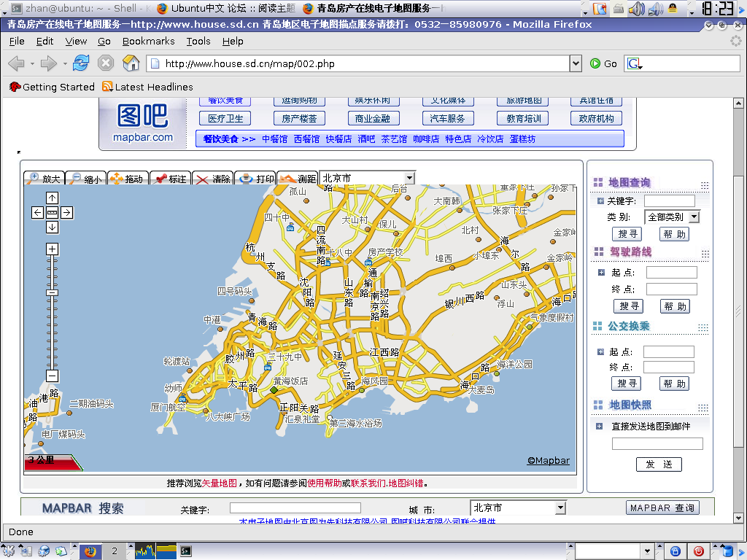Pan the map down with the arrow
Image resolution: width=747 pixels, height=560 pixels.
click(x=53, y=227)
